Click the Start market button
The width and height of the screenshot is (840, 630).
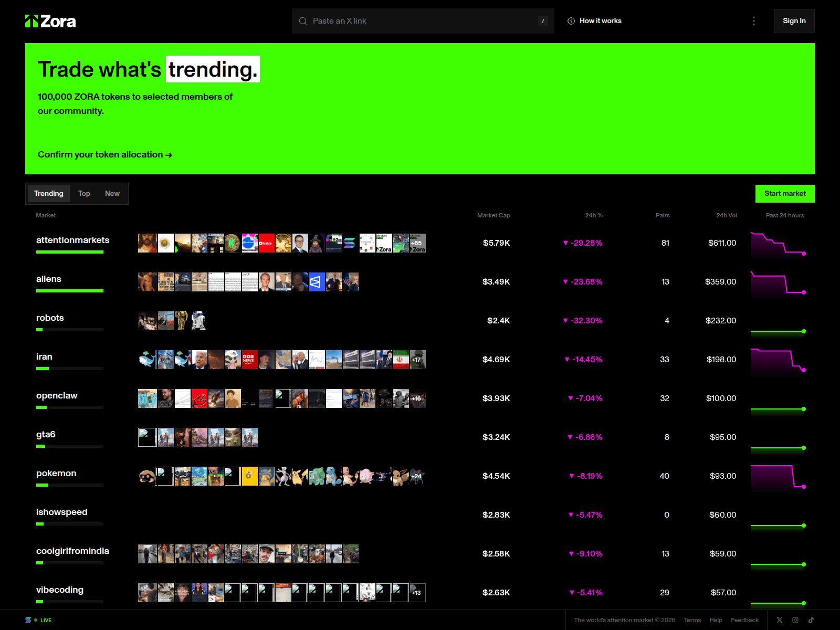[x=785, y=194]
